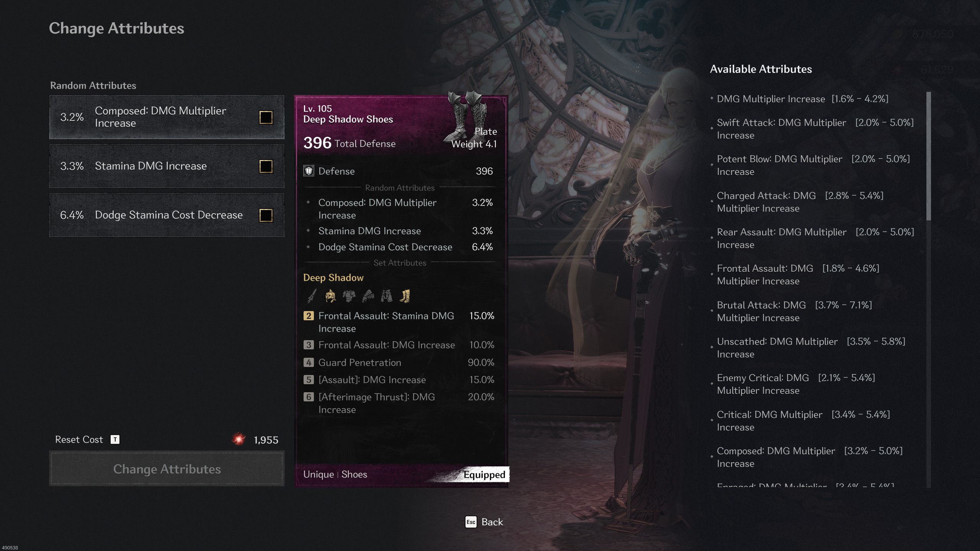Select the Dodge Stamina Cost Decrease checkbox

click(266, 215)
